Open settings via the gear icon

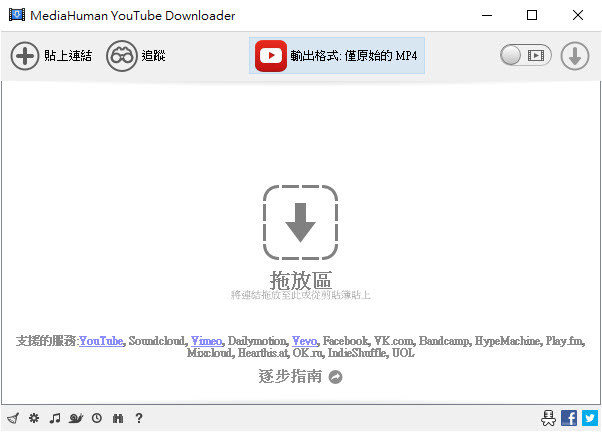[x=34, y=418]
